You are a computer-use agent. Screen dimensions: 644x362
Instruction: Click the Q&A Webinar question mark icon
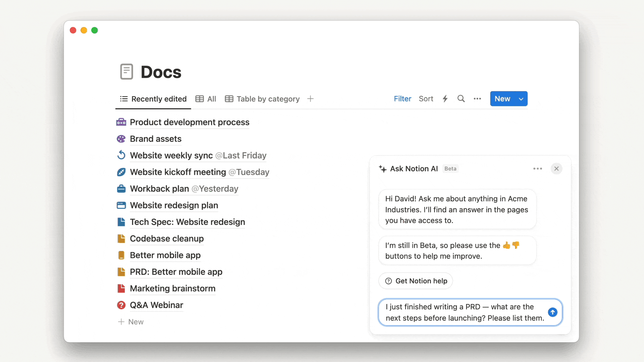pos(121,305)
